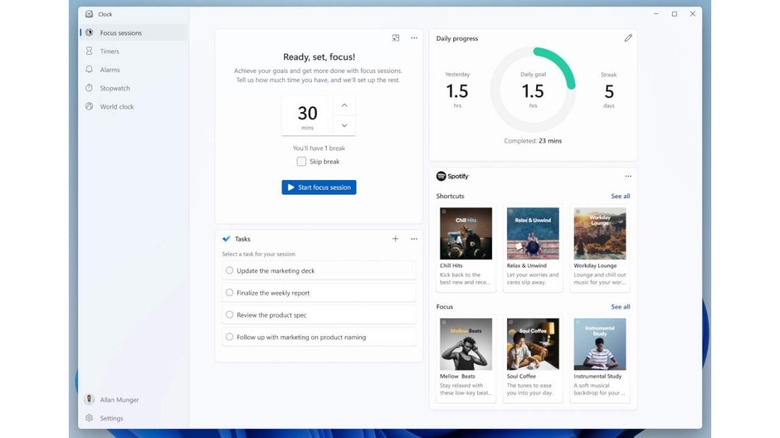Viewport: 780px width, 438px height.
Task: Click the compact view icon in focus panel
Action: [x=396, y=38]
